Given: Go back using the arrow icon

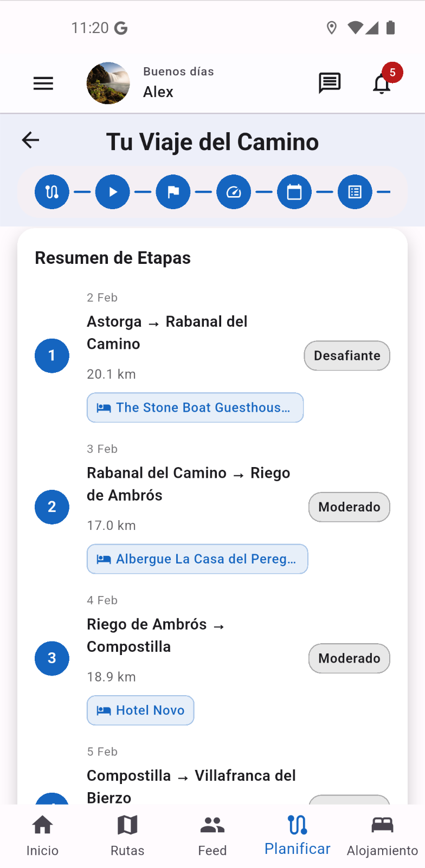Looking at the screenshot, I should pos(31,140).
